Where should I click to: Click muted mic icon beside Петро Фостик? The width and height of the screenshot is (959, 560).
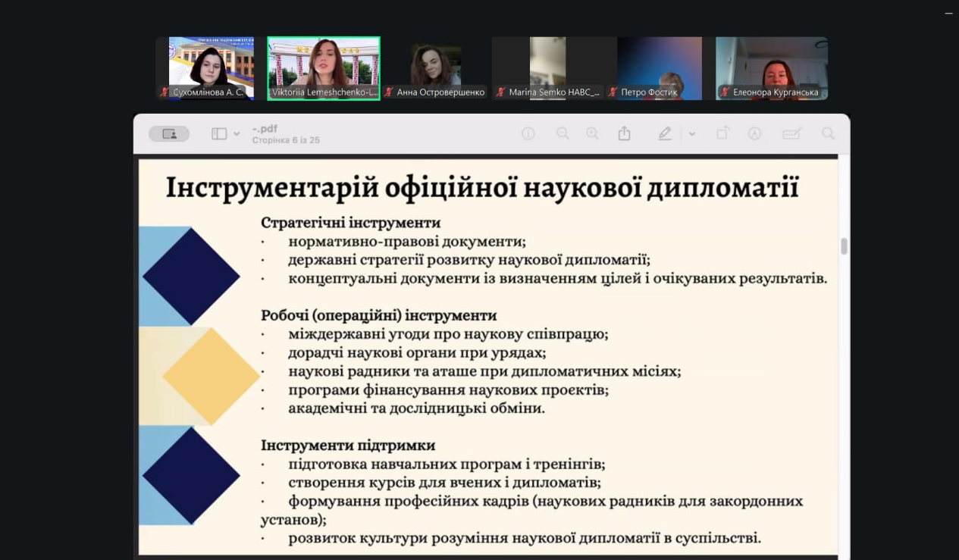click(x=613, y=92)
